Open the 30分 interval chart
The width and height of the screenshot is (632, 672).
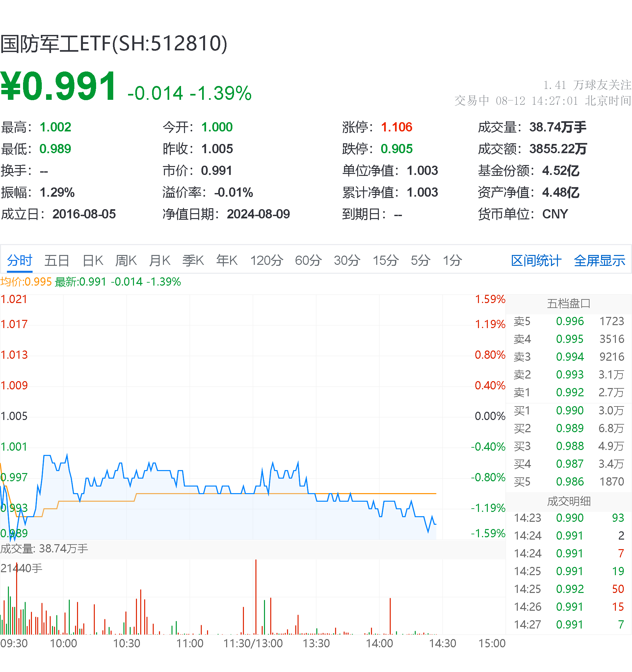pos(346,261)
